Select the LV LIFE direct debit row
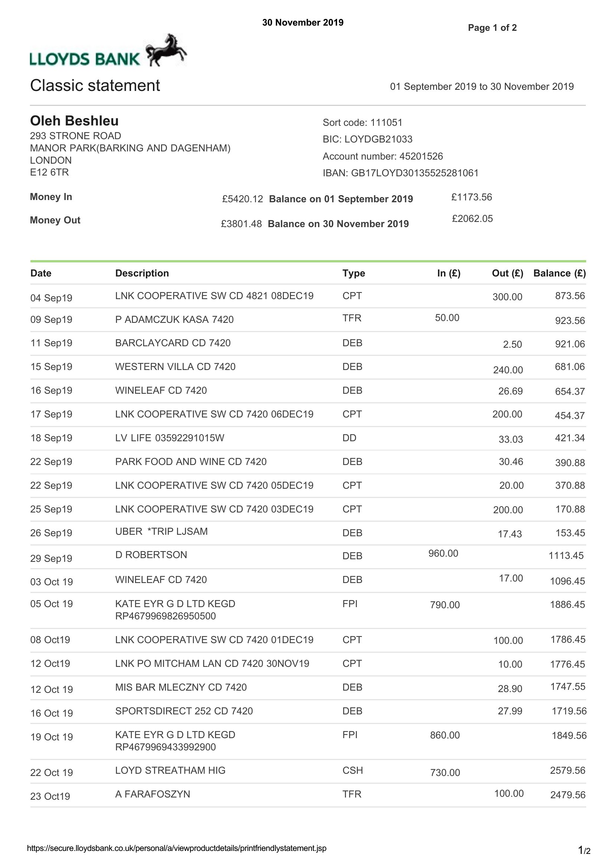This screenshot has width=614, height=868. tap(308, 438)
